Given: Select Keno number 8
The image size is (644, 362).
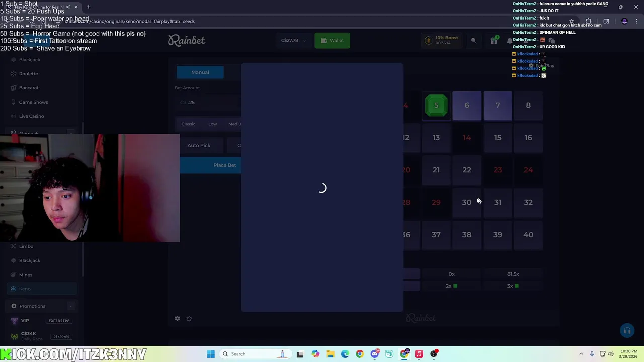Looking at the screenshot, I should pyautogui.click(x=528, y=105).
